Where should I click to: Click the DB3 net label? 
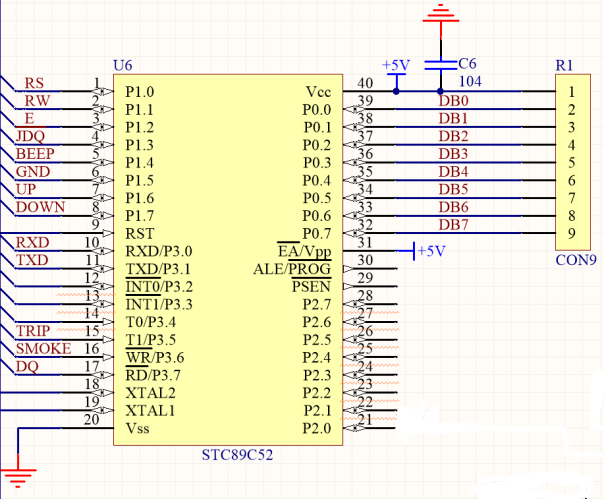[x=453, y=154]
